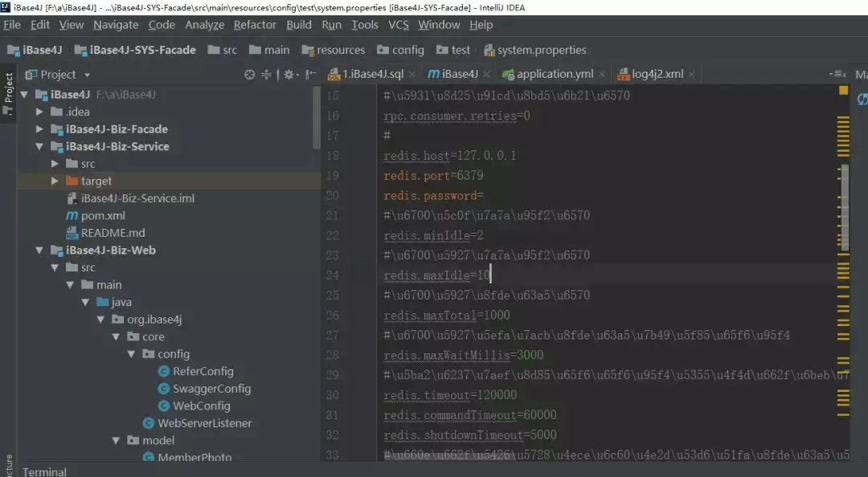
Task: Open the Help menu
Action: 481,25
